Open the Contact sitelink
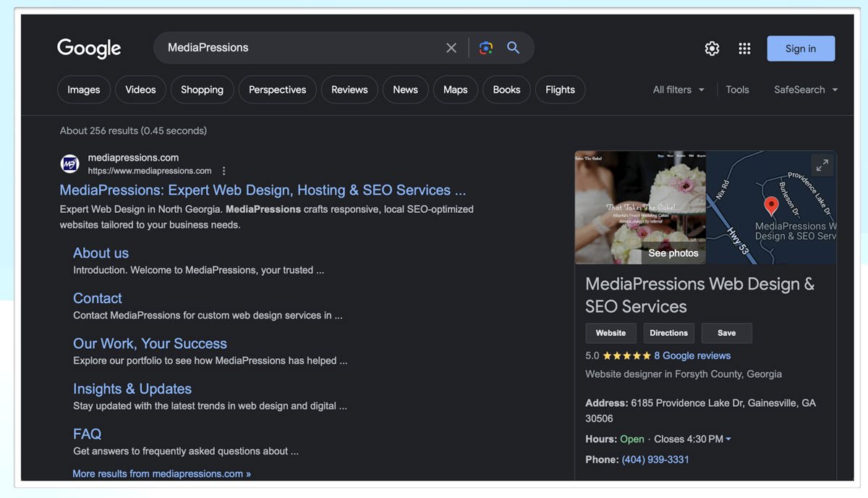The width and height of the screenshot is (868, 498). [x=98, y=298]
